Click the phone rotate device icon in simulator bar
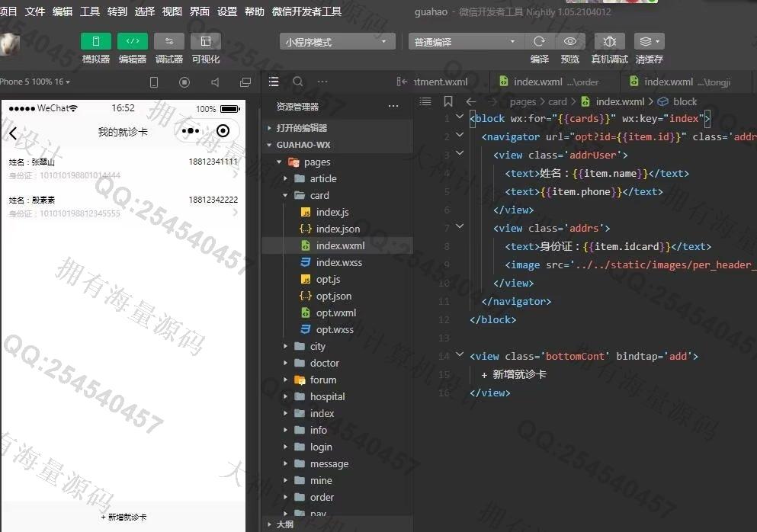 (x=154, y=82)
